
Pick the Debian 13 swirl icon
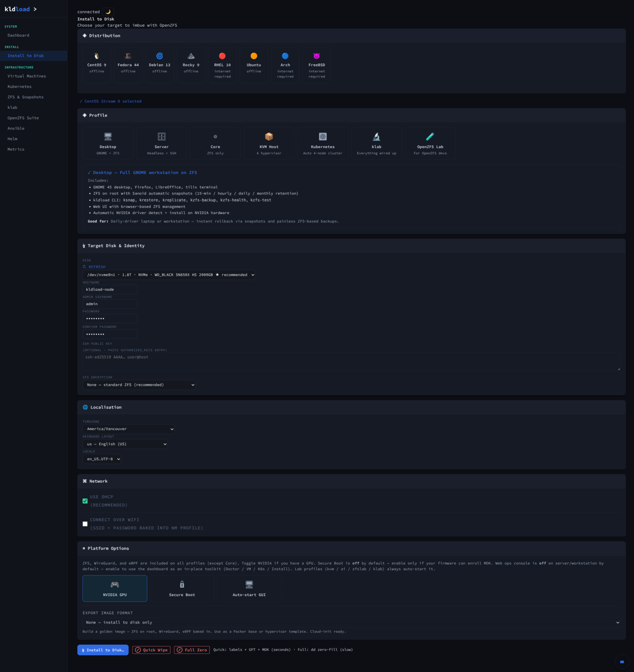tap(159, 56)
